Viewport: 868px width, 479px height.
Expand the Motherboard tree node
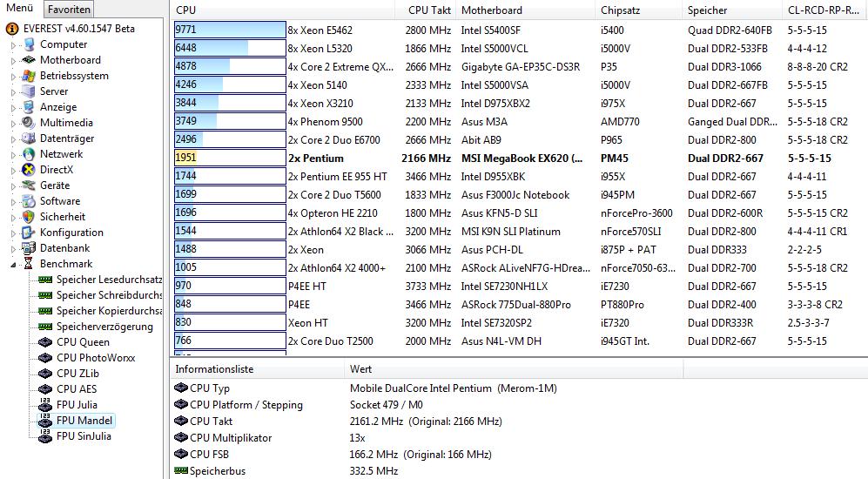tap(13, 61)
